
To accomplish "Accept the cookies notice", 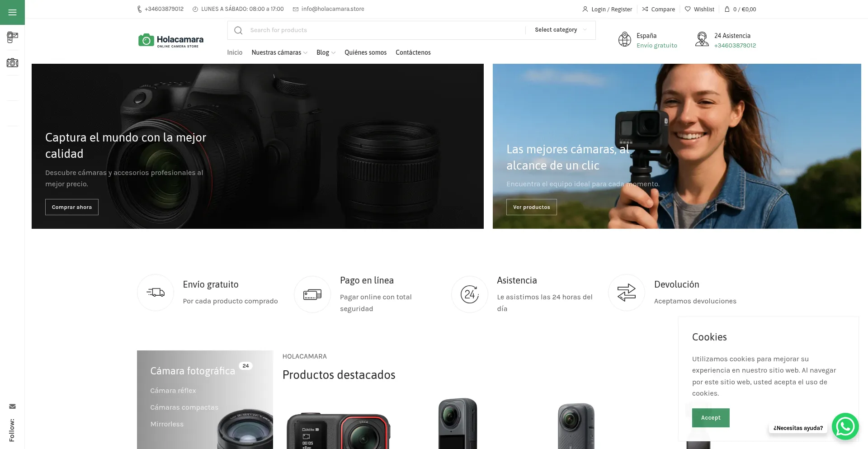I will coord(710,417).
